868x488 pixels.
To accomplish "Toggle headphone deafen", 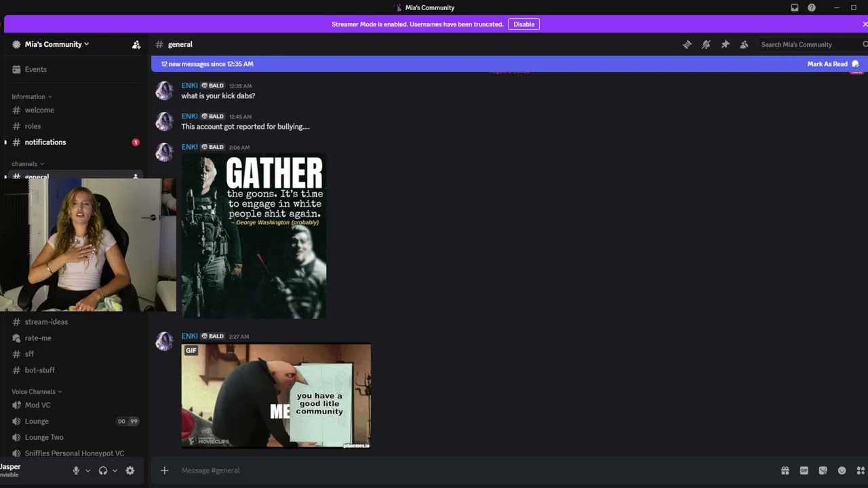I will 103,470.
